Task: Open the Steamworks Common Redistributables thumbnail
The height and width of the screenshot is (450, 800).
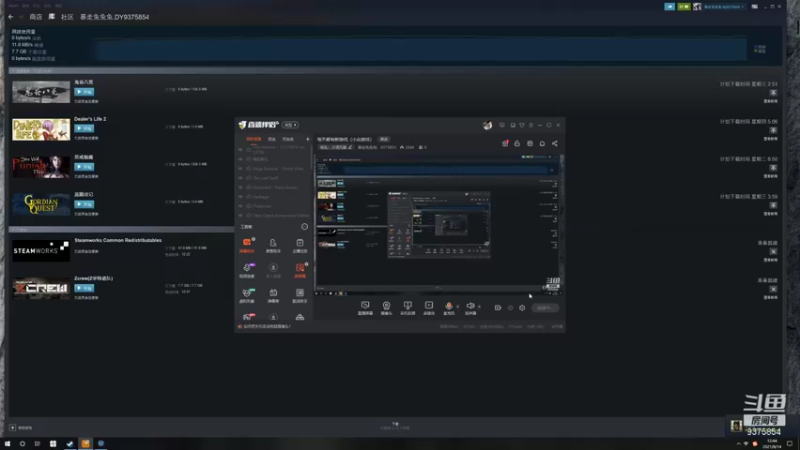Action: pyautogui.click(x=41, y=250)
